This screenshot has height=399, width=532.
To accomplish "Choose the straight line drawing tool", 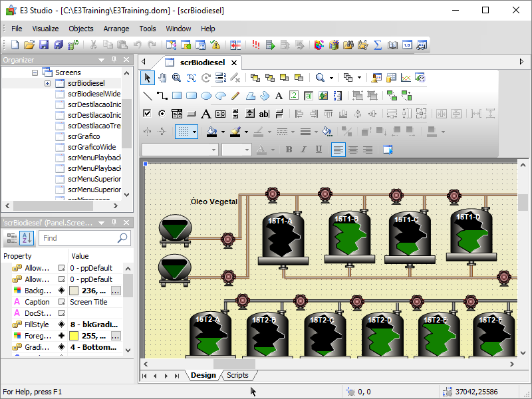I will [148, 96].
